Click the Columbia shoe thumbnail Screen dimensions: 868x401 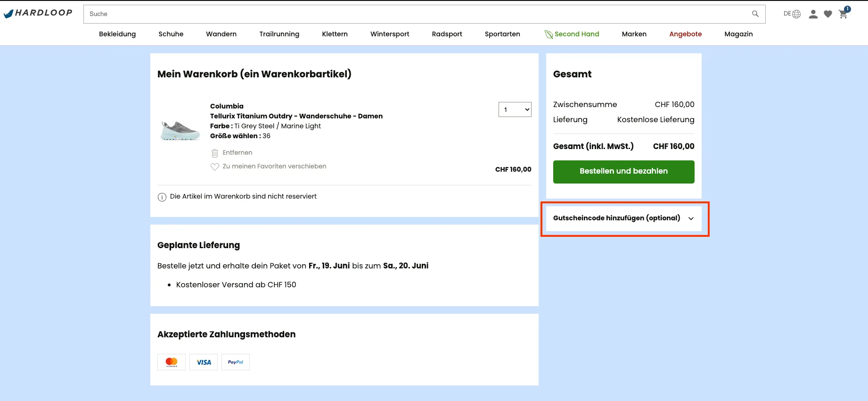tap(180, 130)
